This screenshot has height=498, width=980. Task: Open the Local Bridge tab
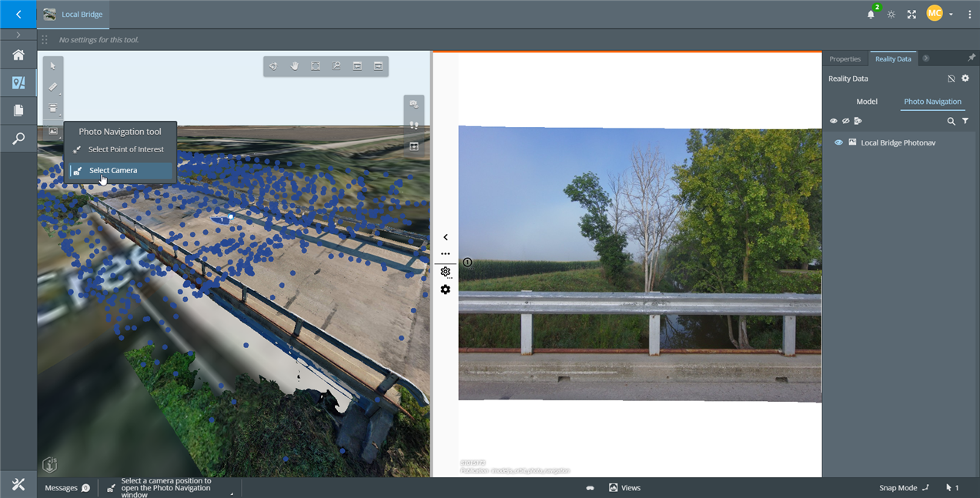point(73,15)
